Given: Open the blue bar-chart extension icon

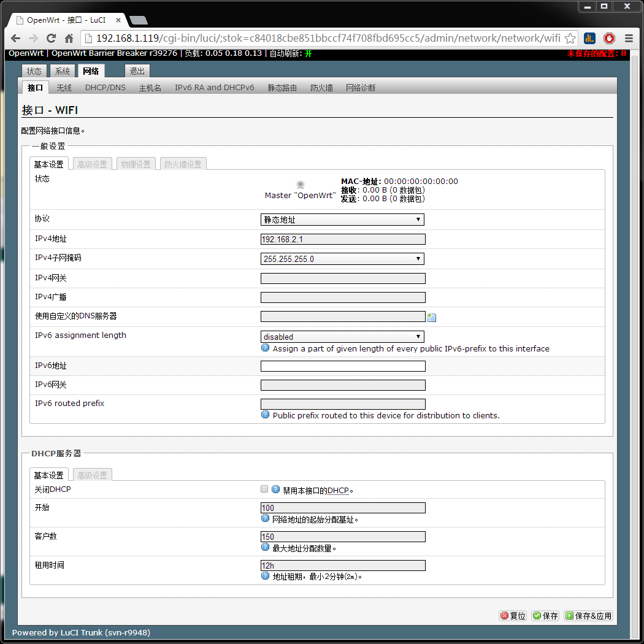Looking at the screenshot, I should pos(589,38).
